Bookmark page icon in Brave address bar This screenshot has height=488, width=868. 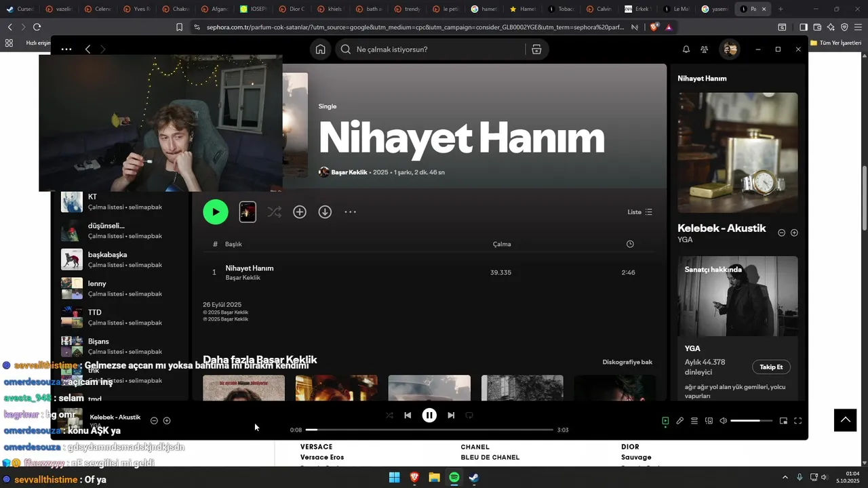(179, 27)
